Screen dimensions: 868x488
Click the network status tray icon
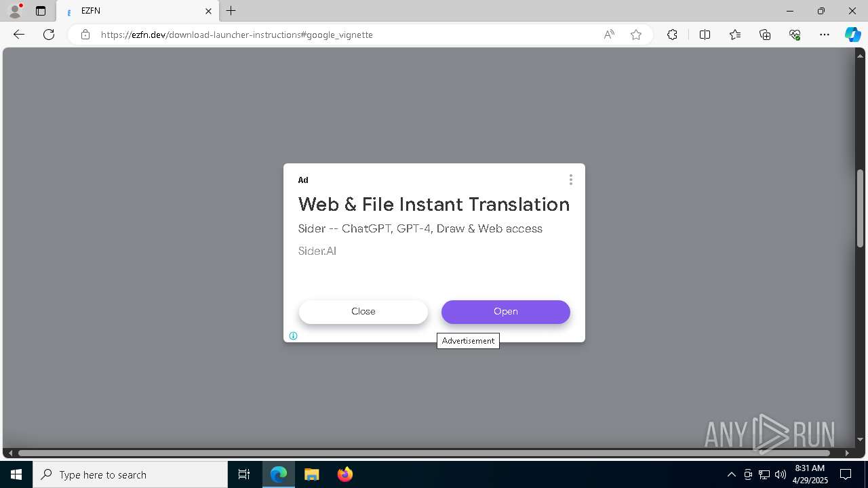pyautogui.click(x=764, y=474)
